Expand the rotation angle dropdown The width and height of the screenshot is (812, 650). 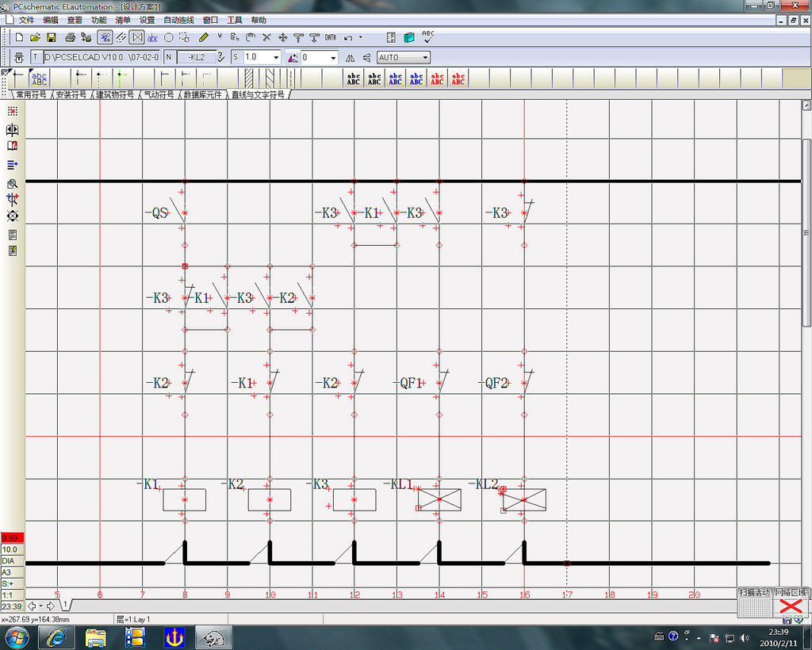(x=332, y=58)
